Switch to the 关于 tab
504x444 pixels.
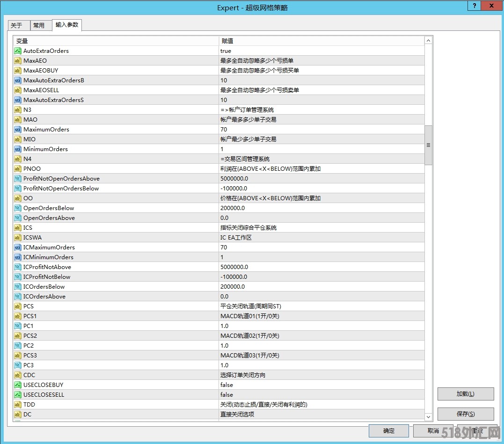point(17,26)
